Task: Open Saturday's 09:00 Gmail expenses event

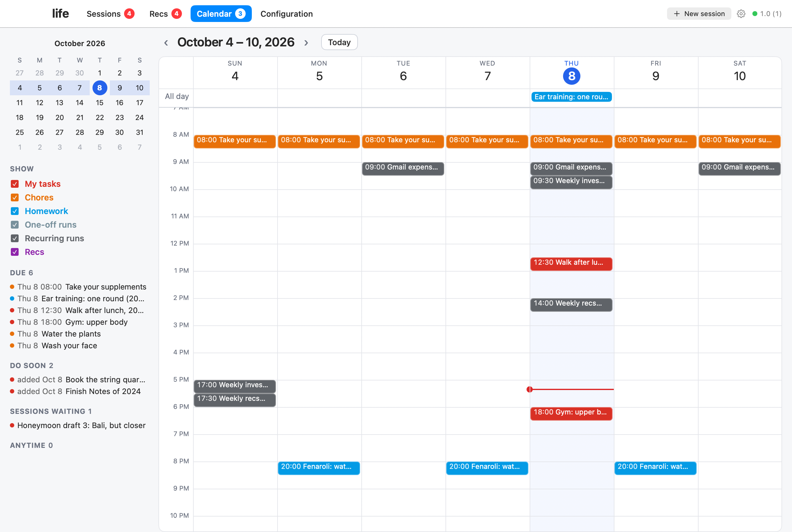Action: coord(739,168)
